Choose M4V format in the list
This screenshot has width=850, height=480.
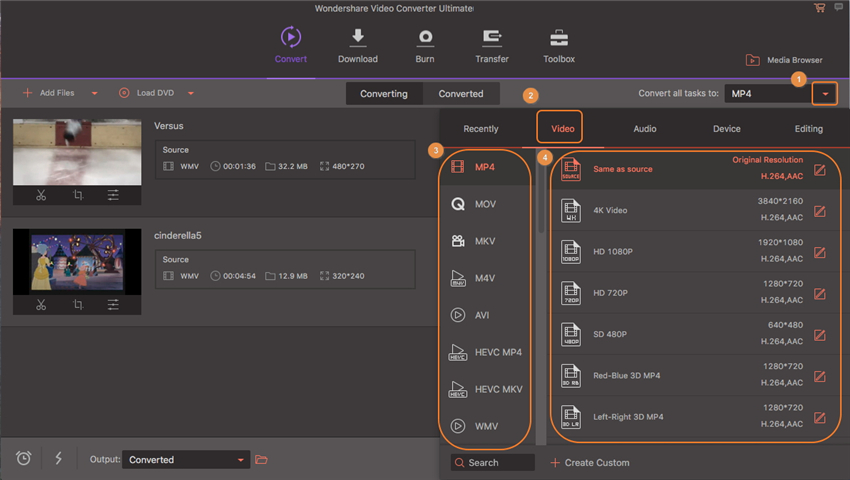[x=486, y=278]
